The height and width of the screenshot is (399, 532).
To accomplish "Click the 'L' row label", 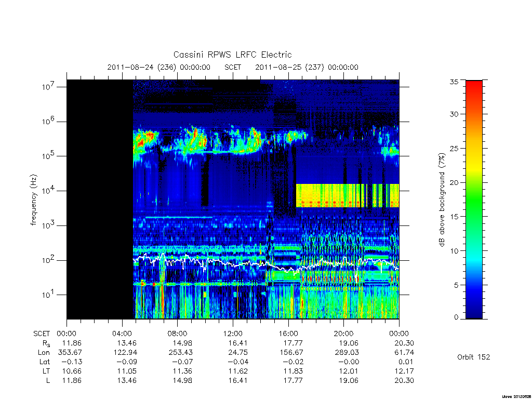I will [x=48, y=381].
